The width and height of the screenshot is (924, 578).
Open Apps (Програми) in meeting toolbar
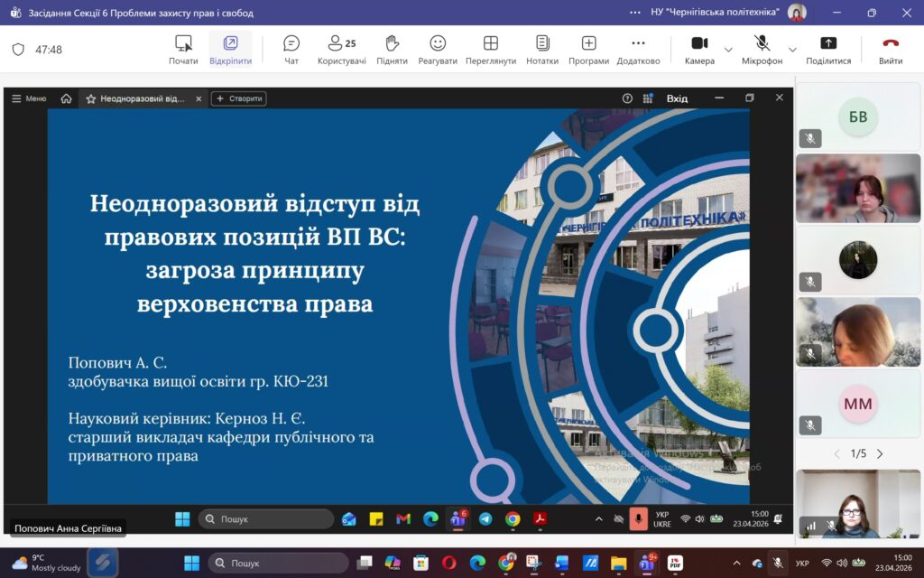(x=588, y=49)
